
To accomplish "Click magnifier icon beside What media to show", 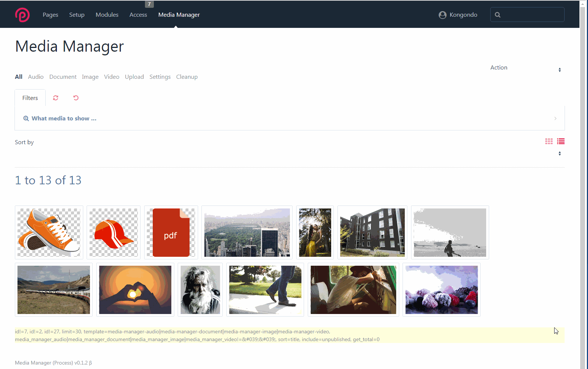I will (26, 119).
